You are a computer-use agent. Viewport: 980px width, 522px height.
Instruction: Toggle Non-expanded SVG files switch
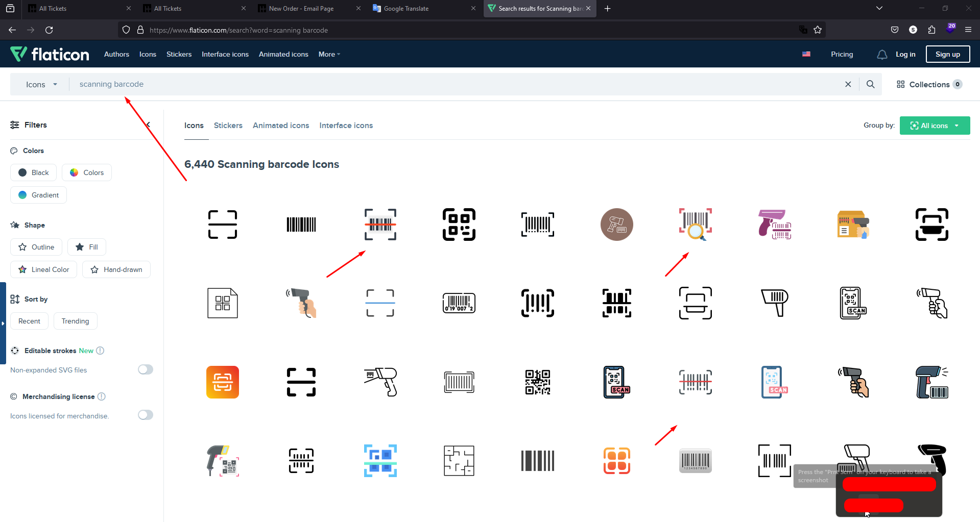(146, 369)
